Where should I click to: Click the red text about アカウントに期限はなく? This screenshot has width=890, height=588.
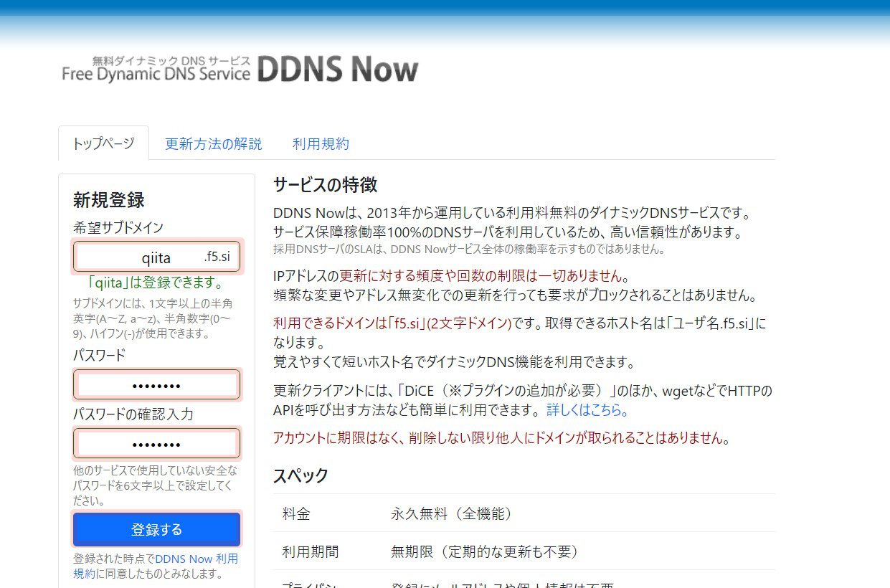tap(502, 438)
